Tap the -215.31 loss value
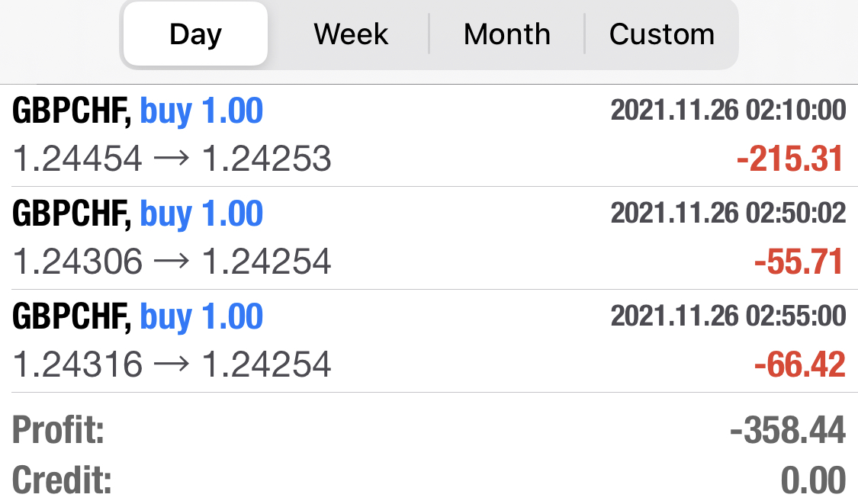The image size is (858, 504). [x=790, y=159]
